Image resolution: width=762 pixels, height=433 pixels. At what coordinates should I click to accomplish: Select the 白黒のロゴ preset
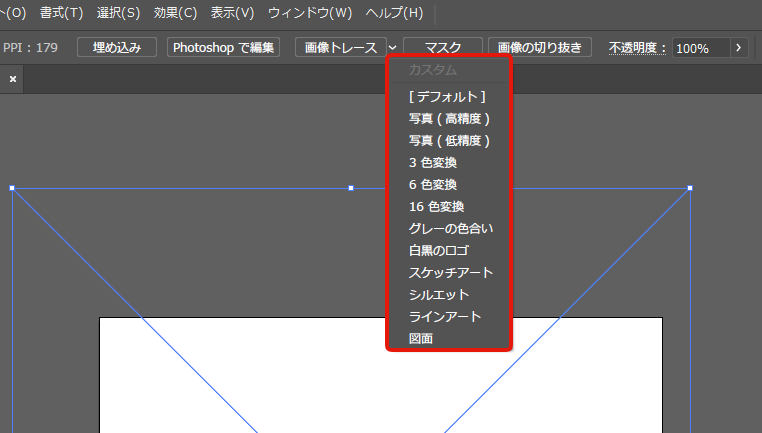click(x=438, y=251)
